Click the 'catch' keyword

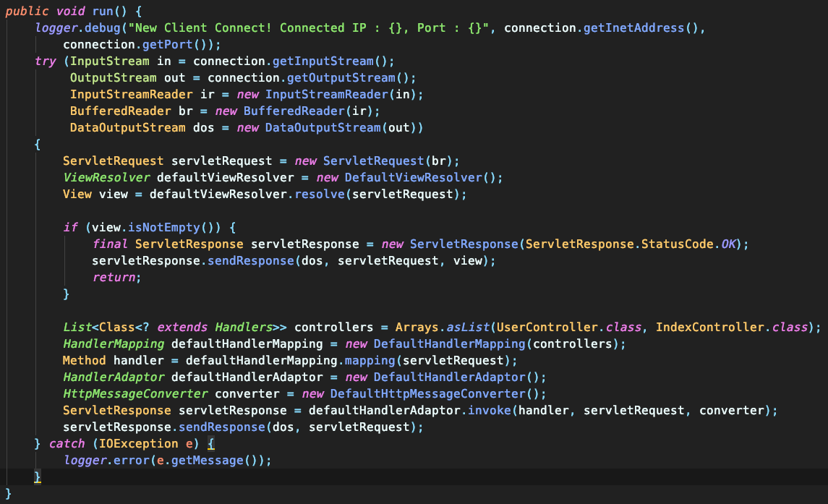[67, 444]
